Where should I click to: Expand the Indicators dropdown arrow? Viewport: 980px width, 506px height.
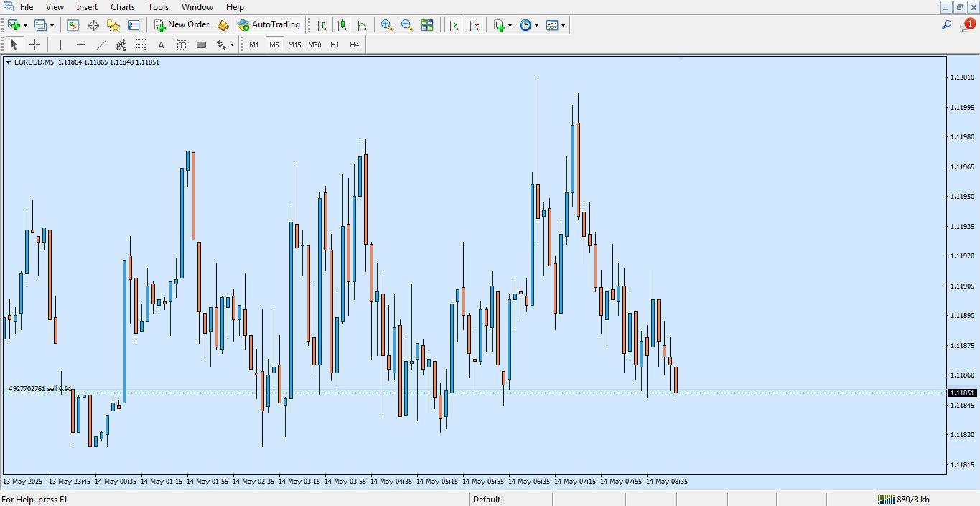[x=510, y=25]
